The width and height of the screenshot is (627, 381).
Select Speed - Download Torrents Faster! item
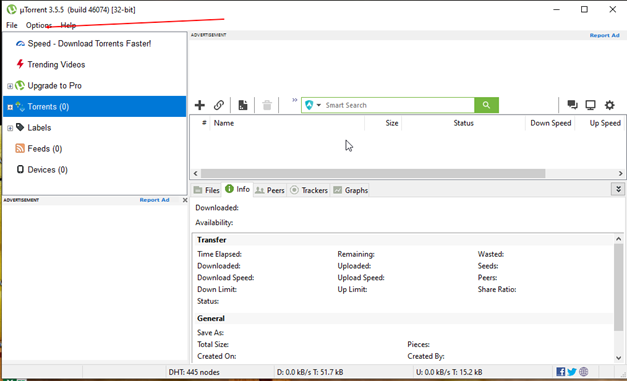95,44
